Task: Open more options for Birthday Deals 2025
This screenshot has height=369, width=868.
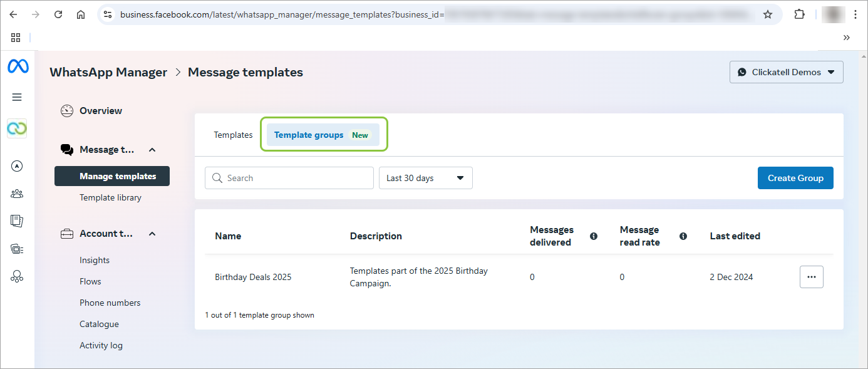Action: (x=811, y=277)
